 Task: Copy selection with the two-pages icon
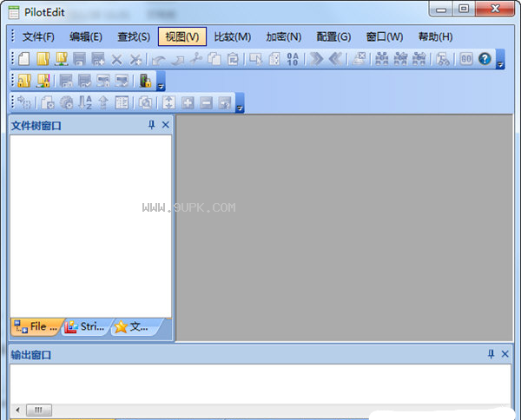pyautogui.click(x=214, y=59)
